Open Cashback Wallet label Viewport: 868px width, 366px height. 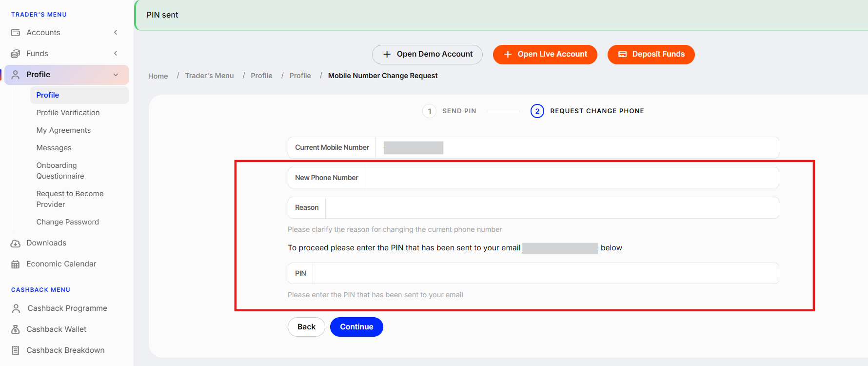[x=56, y=329]
